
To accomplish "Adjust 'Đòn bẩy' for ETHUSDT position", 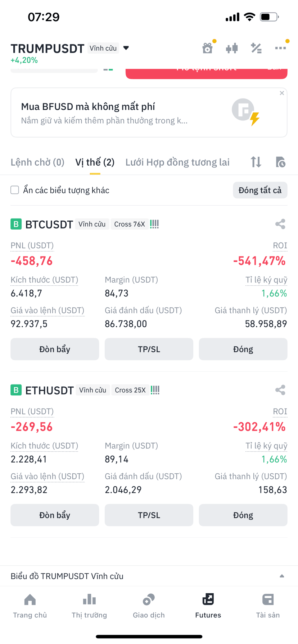I will (x=55, y=515).
